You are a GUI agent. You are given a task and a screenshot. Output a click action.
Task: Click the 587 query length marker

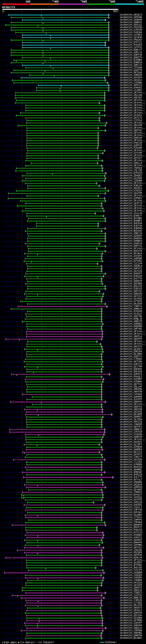coord(115,11)
